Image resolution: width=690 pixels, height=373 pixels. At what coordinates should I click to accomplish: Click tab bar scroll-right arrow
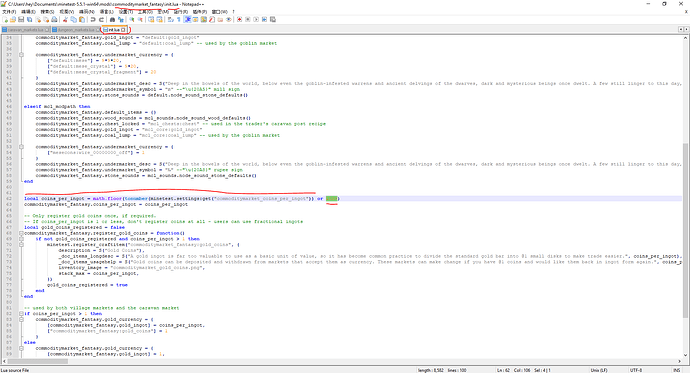(x=686, y=29)
